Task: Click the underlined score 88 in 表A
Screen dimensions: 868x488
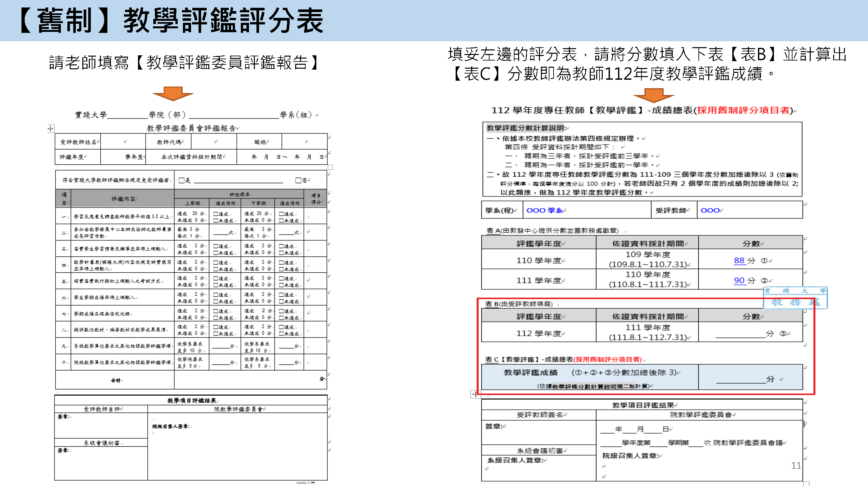Action: 740,260
